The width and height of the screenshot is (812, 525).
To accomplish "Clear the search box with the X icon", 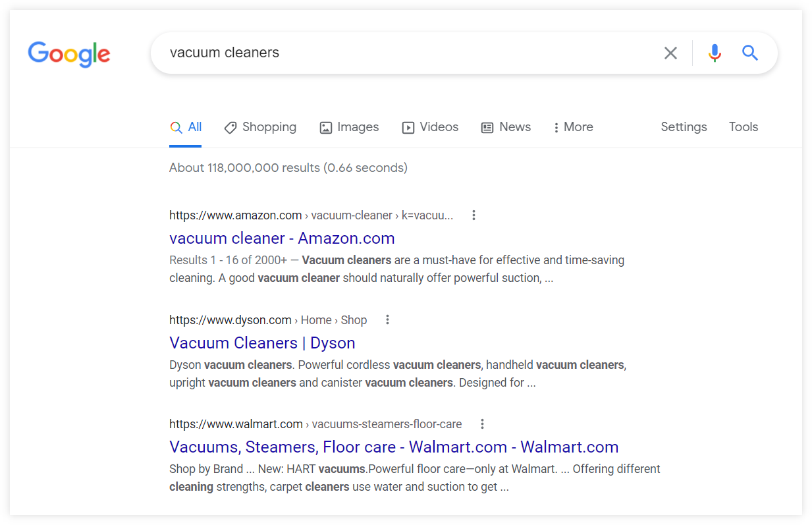I will 670,53.
